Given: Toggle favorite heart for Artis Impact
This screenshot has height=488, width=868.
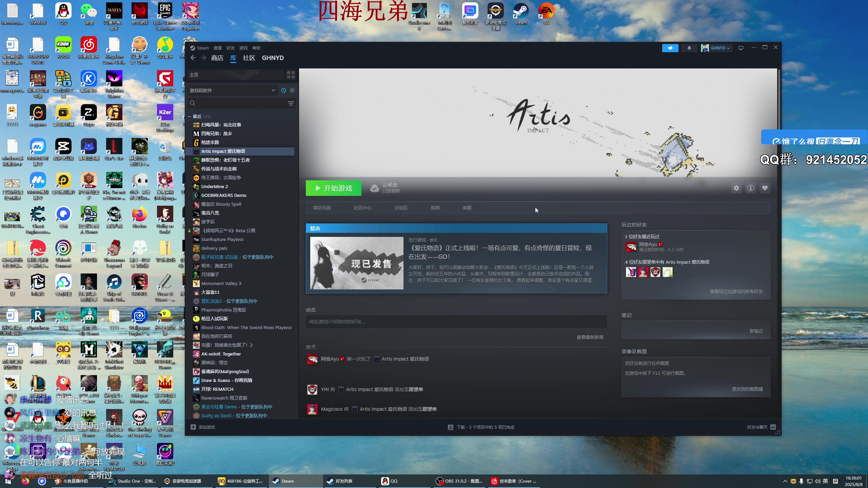Looking at the screenshot, I should (765, 188).
